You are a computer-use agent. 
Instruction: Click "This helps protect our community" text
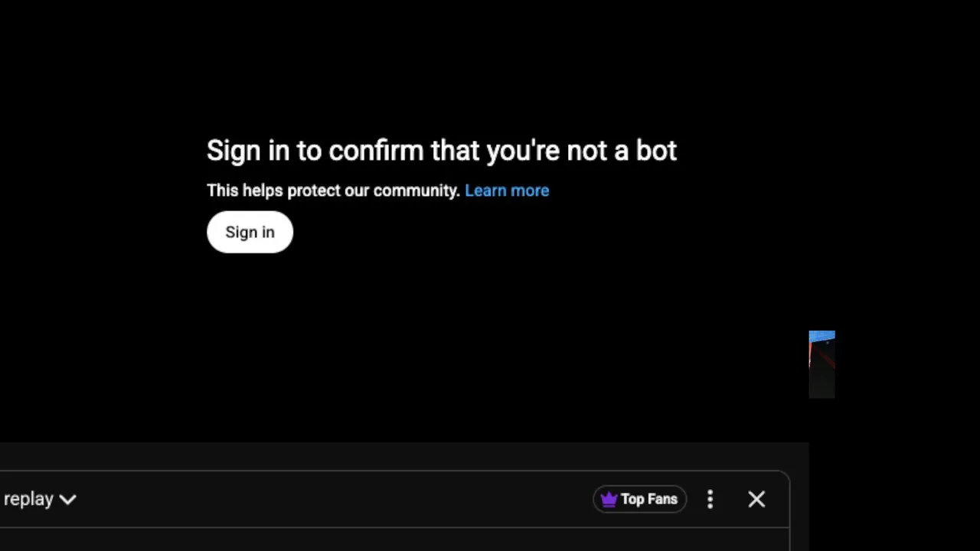click(332, 191)
